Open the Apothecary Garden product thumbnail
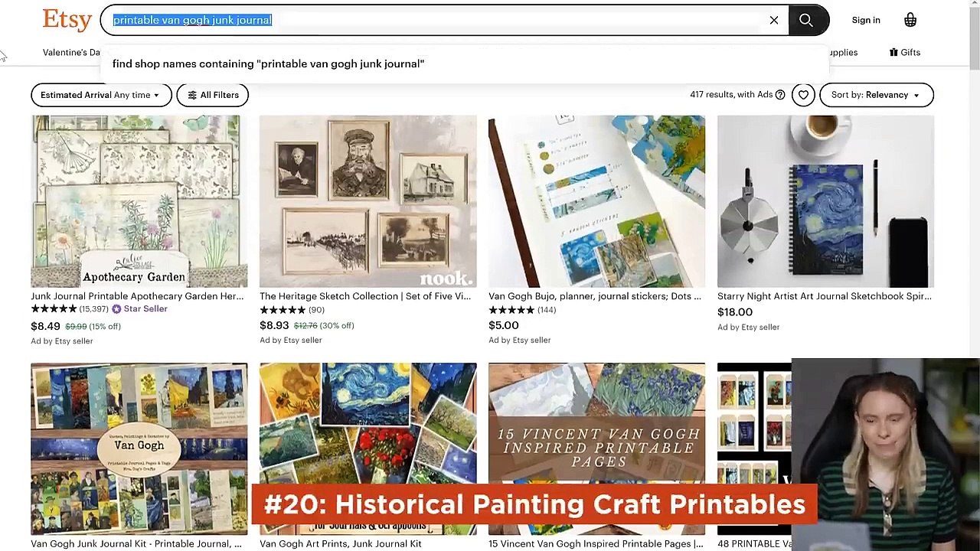Viewport: 980px width, 551px height. [x=139, y=201]
